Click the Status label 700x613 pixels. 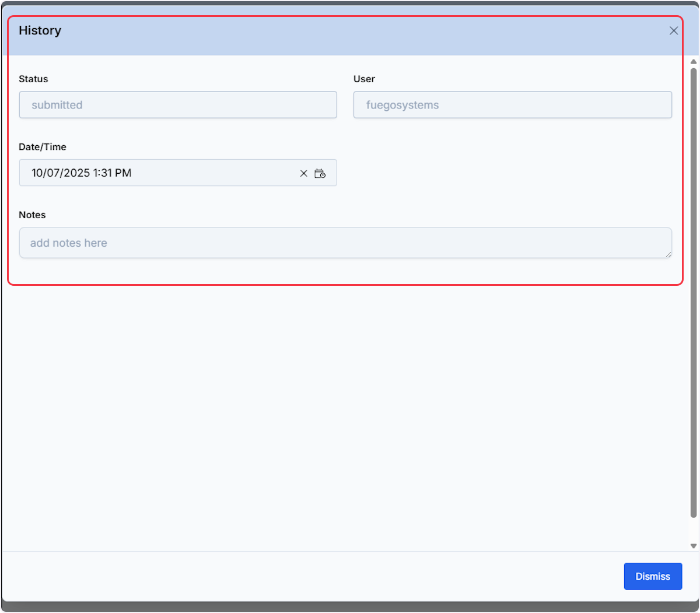33,79
